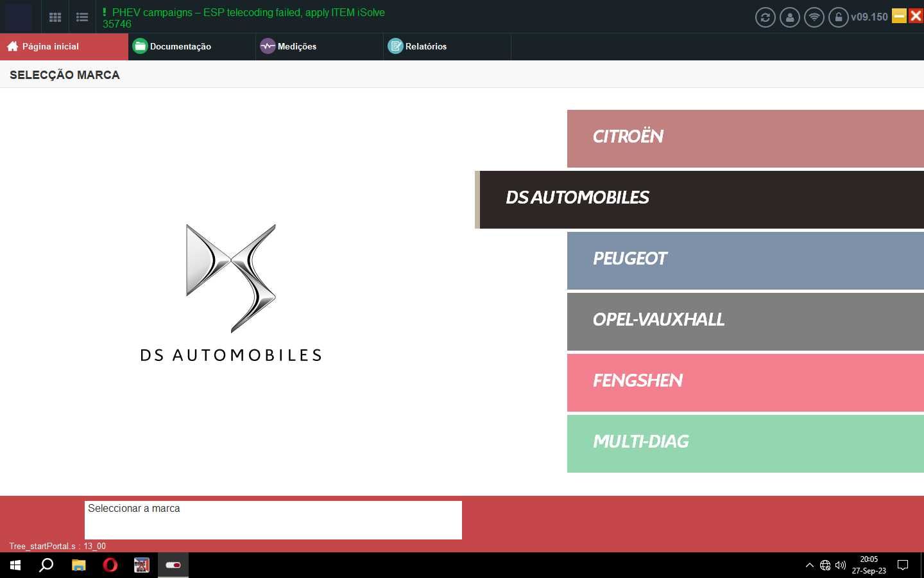Screen dimensions: 924x578
Task: Launch Opera browser from taskbar
Action: click(x=110, y=565)
